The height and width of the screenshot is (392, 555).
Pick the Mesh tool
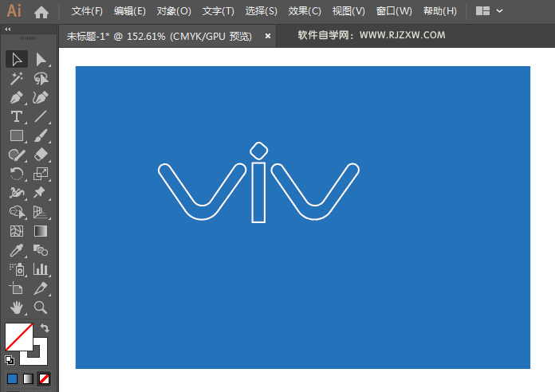(x=17, y=231)
